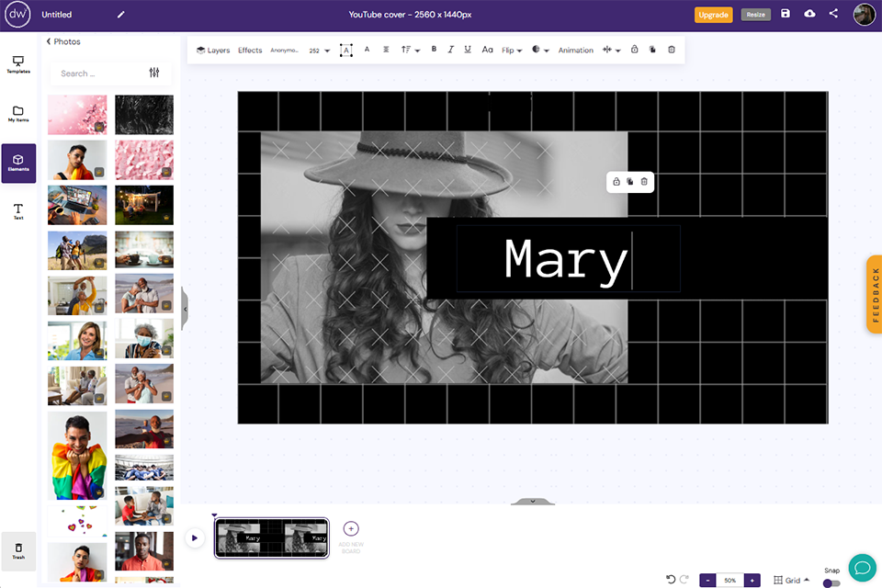882x588 pixels.
Task: Click Add New Board plus button
Action: [351, 529]
